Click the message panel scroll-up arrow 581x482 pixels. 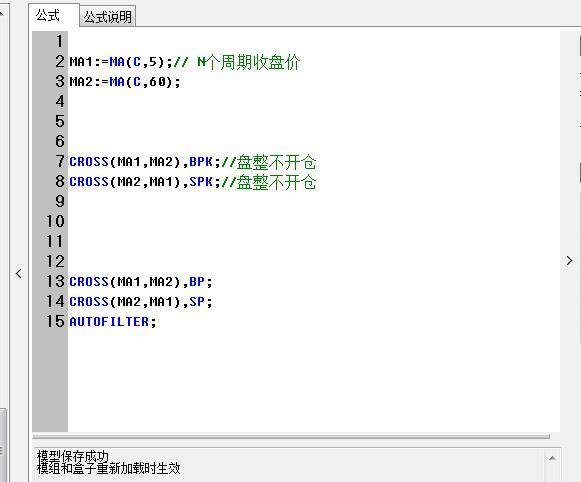(x=552, y=459)
